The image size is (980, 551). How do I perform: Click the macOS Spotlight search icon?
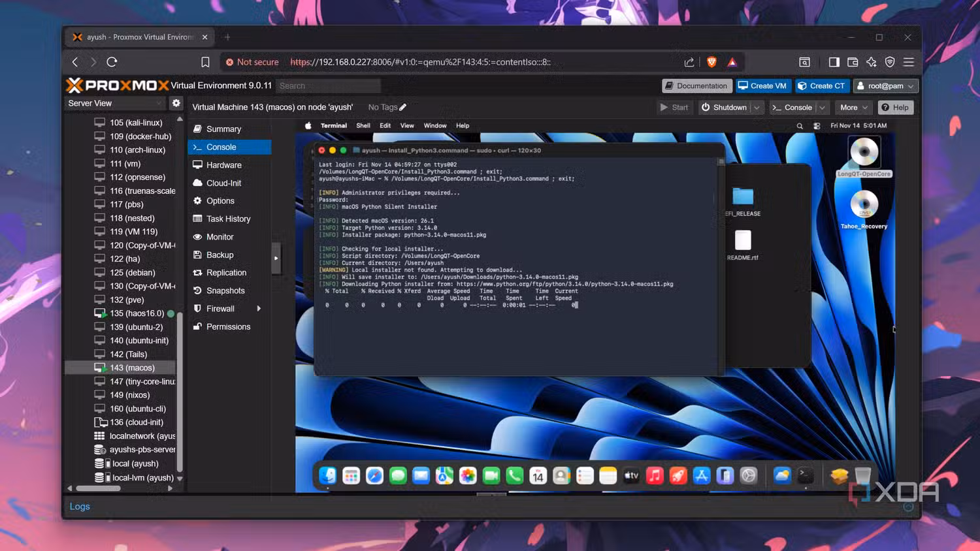(x=800, y=126)
